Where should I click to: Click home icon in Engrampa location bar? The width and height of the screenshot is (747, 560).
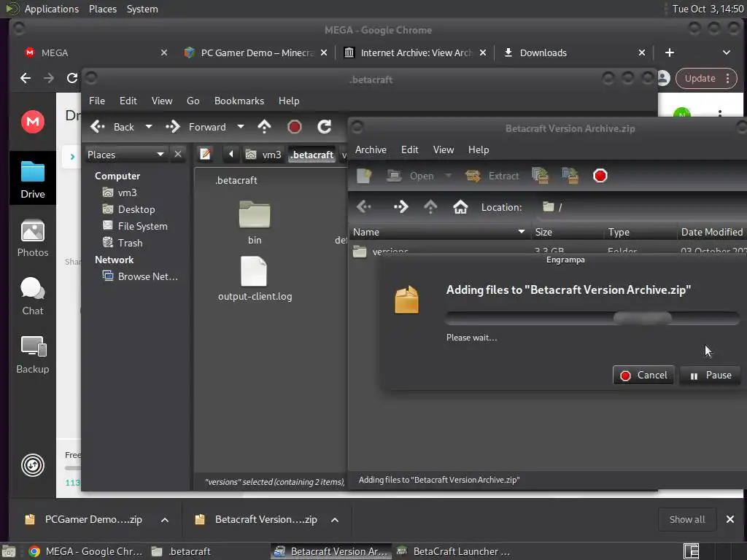(460, 206)
